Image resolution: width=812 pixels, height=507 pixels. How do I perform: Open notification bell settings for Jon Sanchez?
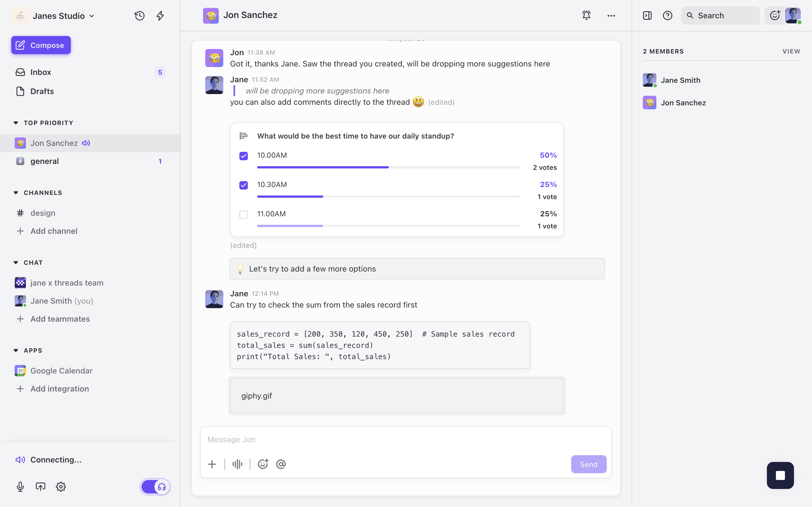pos(586,15)
